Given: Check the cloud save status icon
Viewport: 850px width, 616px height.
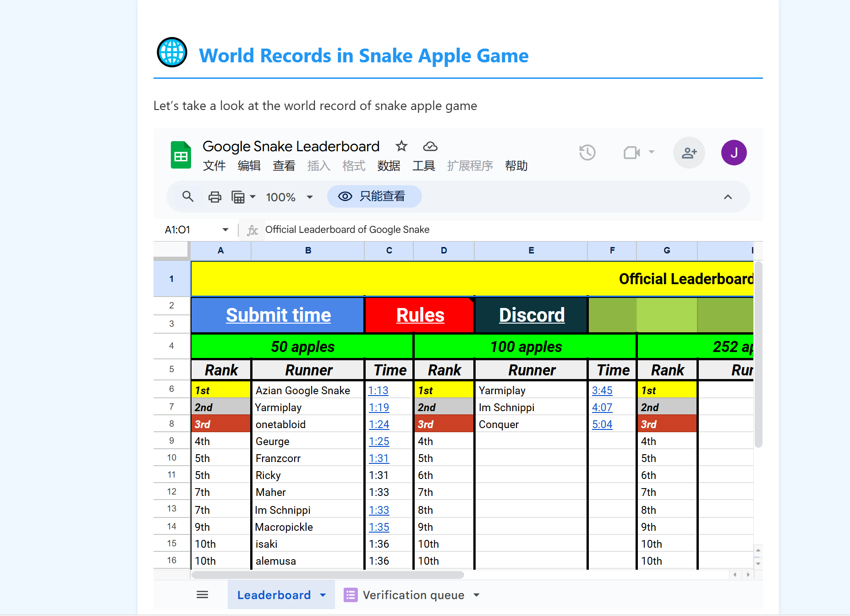Looking at the screenshot, I should click(x=430, y=146).
